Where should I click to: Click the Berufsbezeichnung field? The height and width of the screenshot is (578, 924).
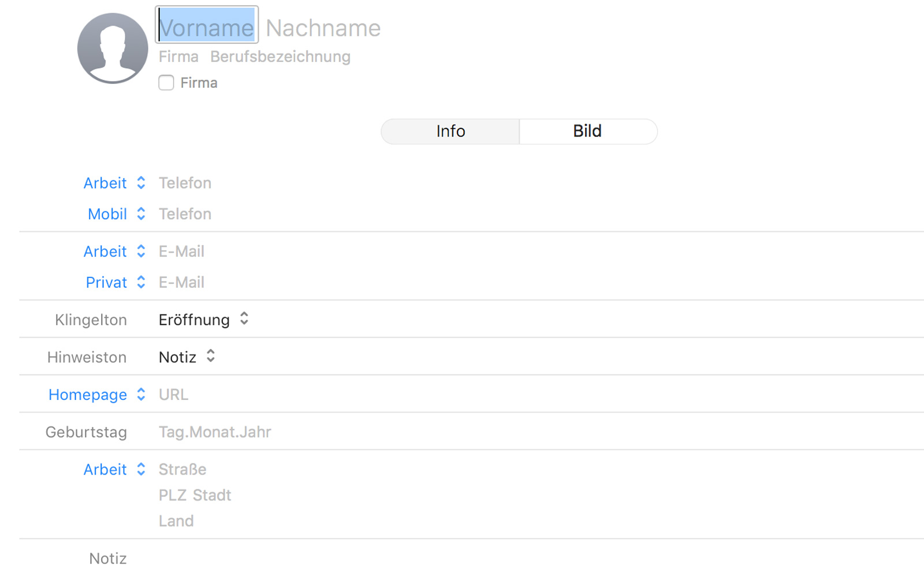tap(280, 57)
